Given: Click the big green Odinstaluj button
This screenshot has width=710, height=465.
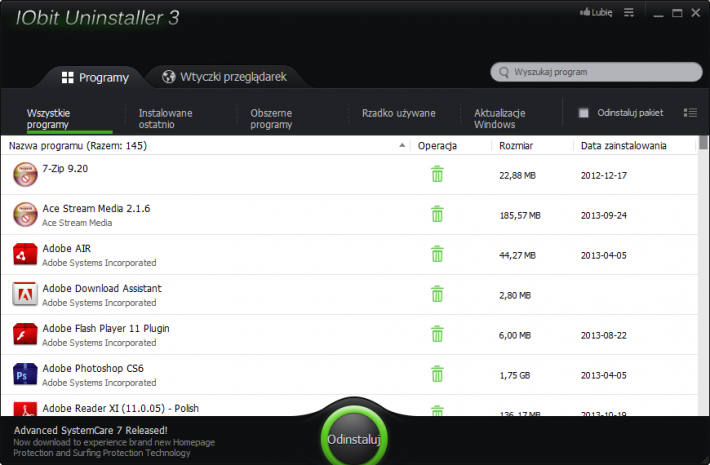Looking at the screenshot, I should tap(354, 438).
